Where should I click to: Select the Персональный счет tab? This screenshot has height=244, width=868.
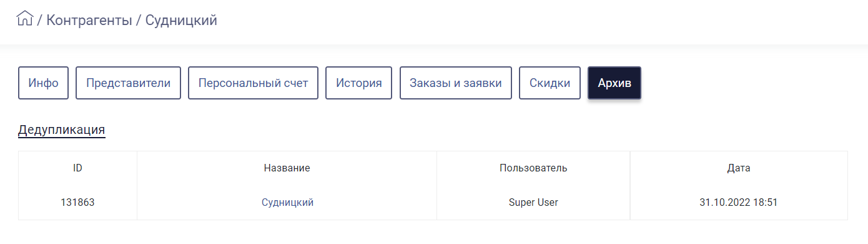coord(253,83)
